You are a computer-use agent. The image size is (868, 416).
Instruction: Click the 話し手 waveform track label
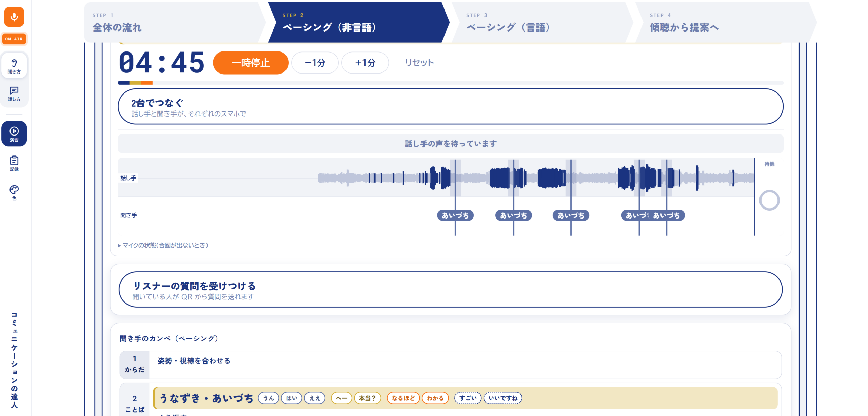click(x=128, y=178)
